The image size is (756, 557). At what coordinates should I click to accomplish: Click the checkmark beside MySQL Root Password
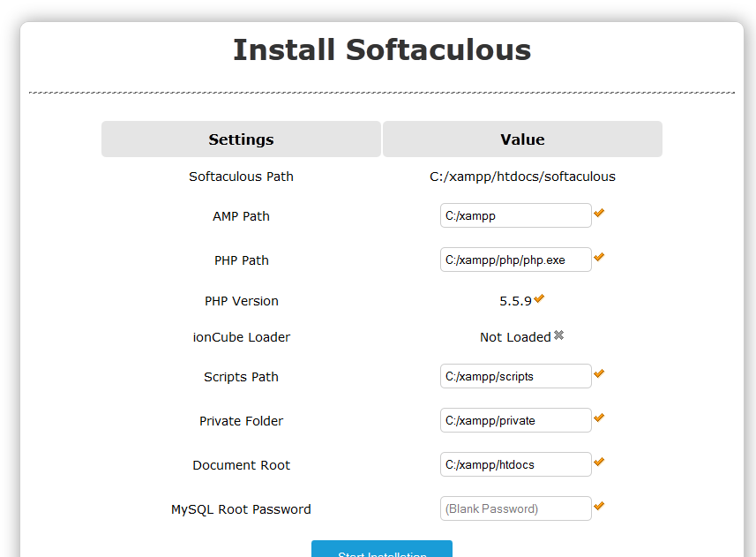coord(599,506)
